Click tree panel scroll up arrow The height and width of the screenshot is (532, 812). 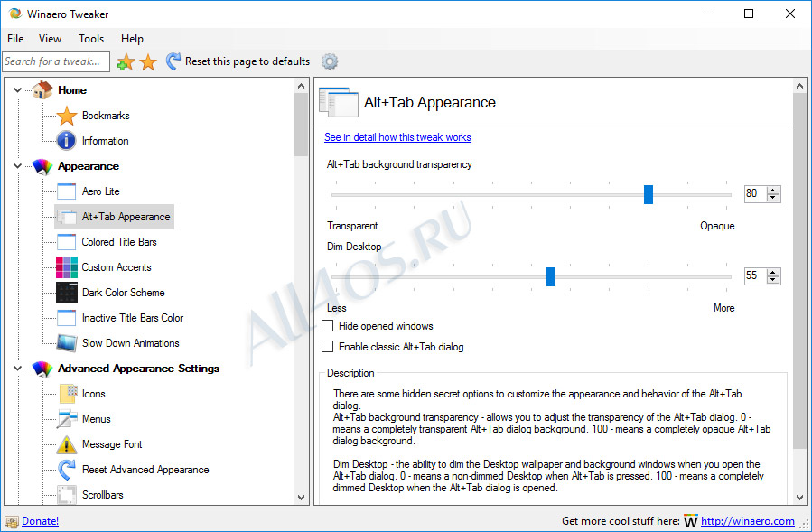tap(302, 86)
